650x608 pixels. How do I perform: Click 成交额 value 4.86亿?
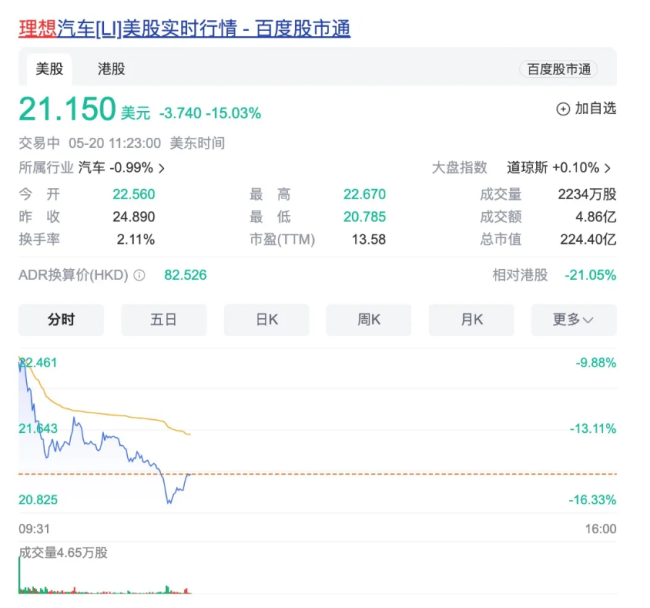coord(596,217)
